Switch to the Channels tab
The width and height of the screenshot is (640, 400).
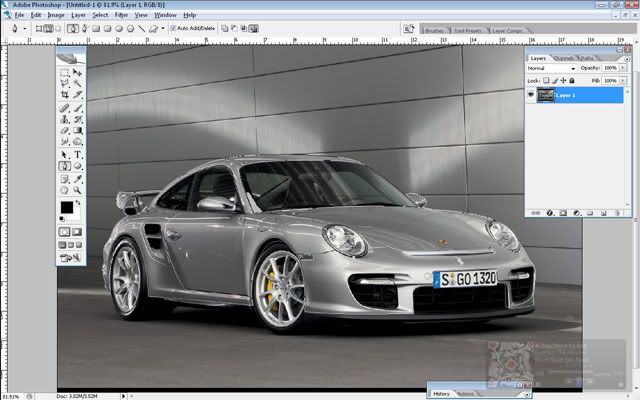pyautogui.click(x=564, y=58)
